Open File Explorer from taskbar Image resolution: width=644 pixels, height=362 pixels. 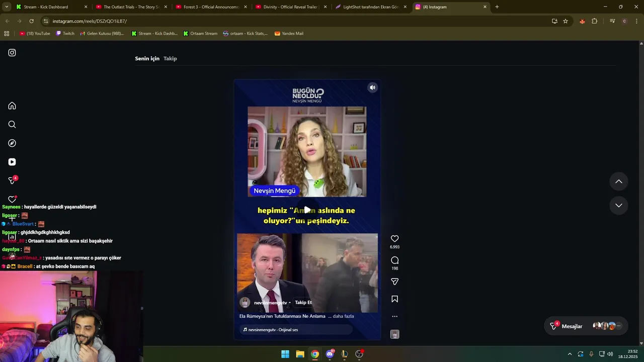[300, 354]
